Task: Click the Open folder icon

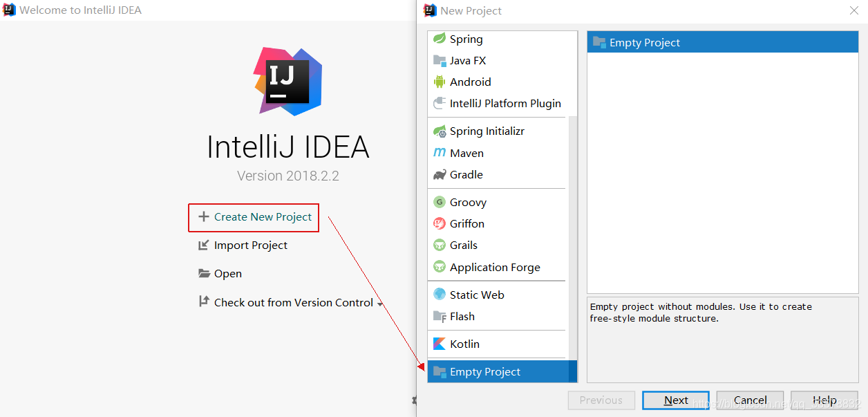Action: point(204,273)
